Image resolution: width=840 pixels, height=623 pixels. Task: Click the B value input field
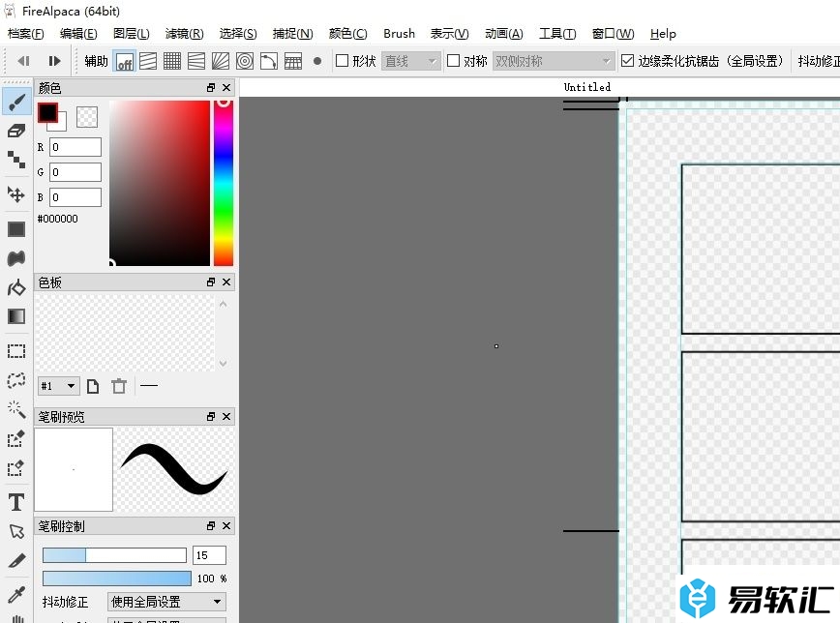coord(75,197)
